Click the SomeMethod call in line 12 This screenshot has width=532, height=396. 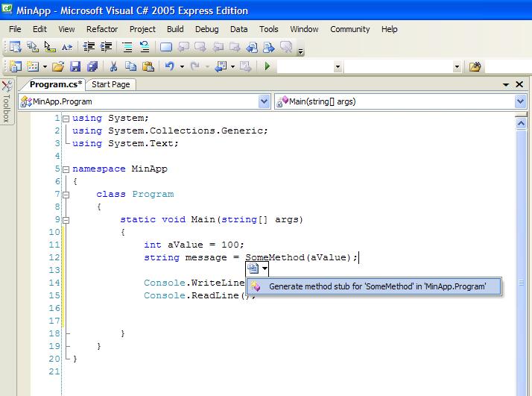click(x=275, y=257)
